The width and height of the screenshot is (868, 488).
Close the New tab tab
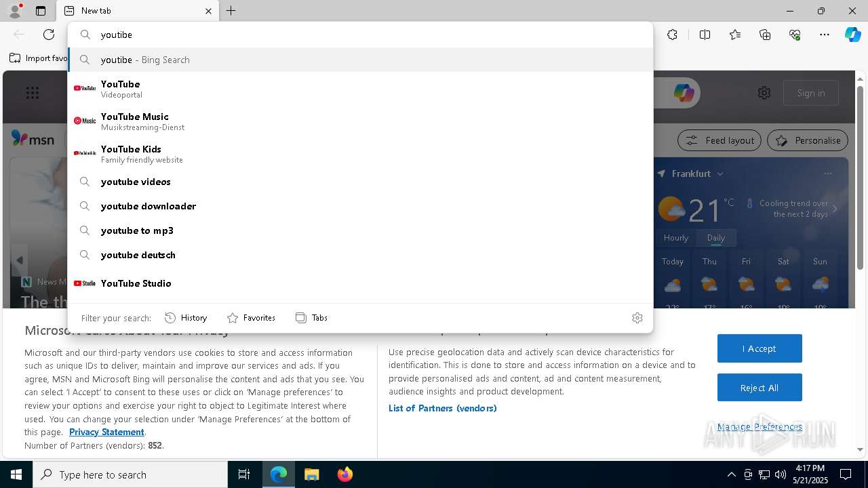click(208, 11)
